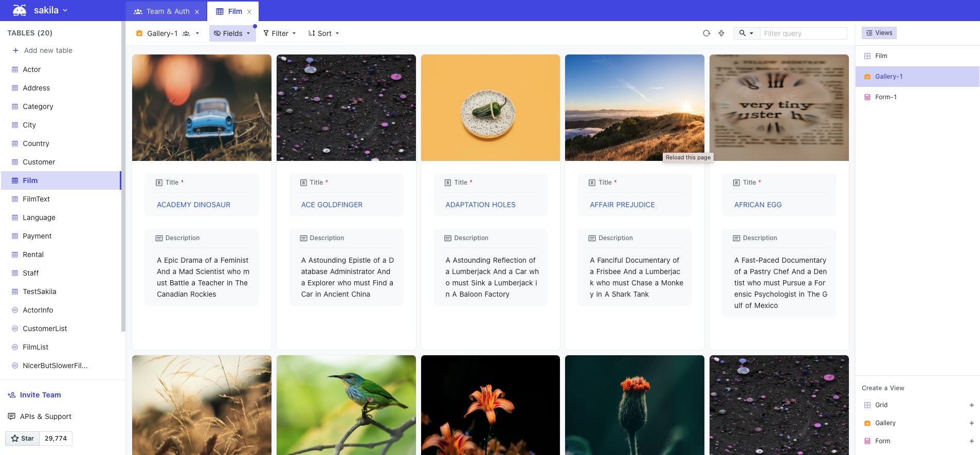This screenshot has height=455, width=980.
Task: Click the plus icon next to Grid
Action: (x=971, y=405)
